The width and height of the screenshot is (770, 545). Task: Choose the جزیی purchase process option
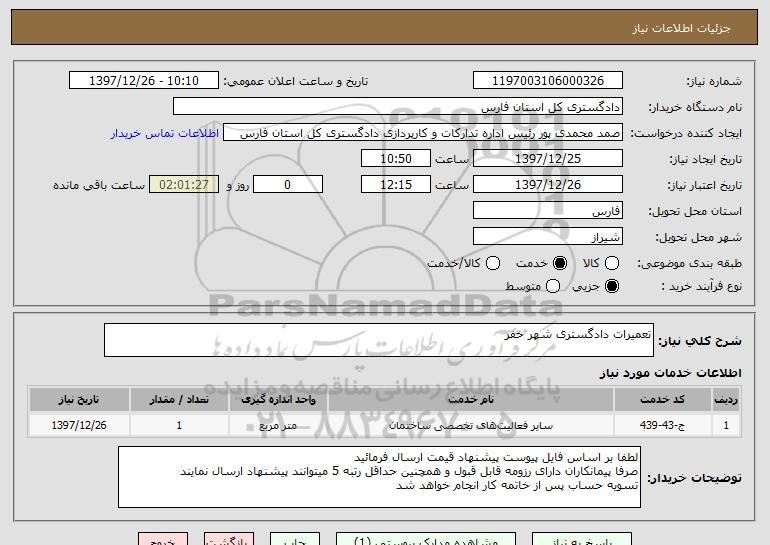pos(612,286)
